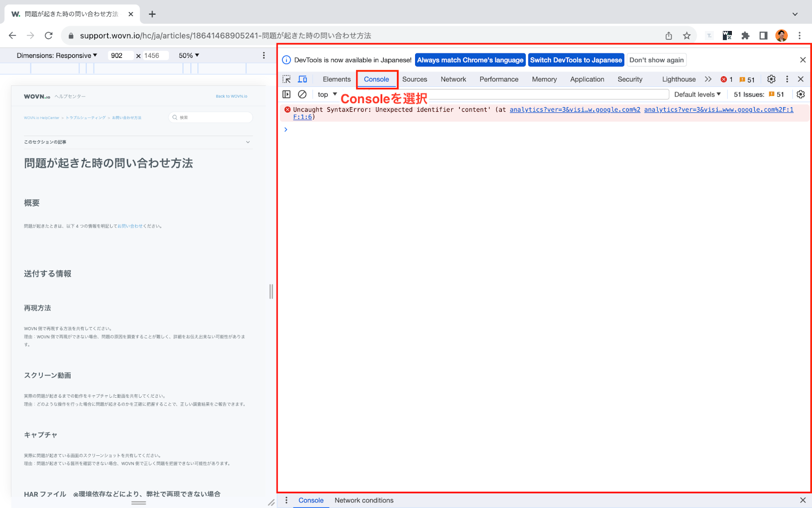Click Switch DevTools to Japanese button

click(x=576, y=60)
